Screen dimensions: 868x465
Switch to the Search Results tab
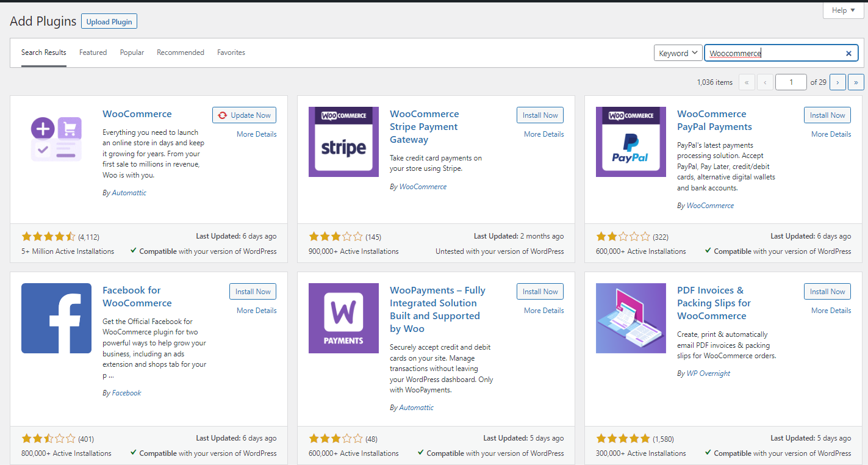point(44,52)
